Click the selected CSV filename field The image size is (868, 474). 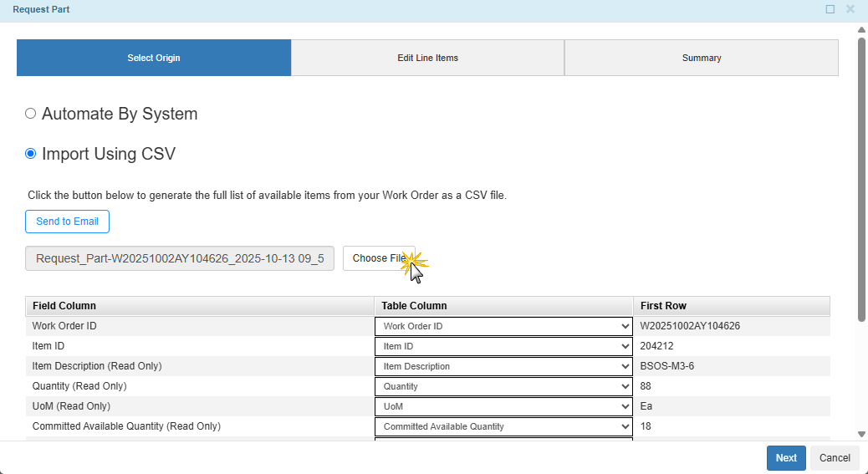[180, 258]
